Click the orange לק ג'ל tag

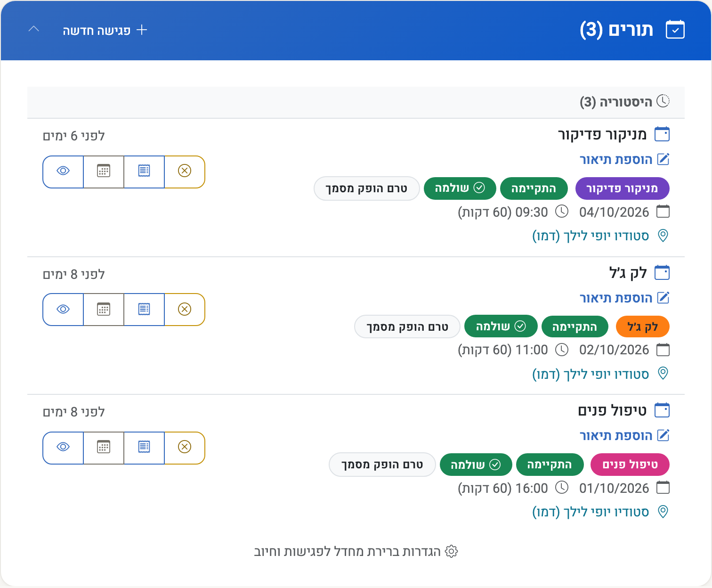pyautogui.click(x=642, y=327)
